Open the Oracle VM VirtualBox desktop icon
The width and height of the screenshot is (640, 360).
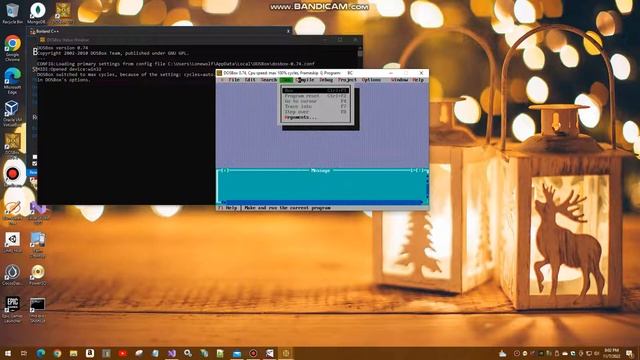pyautogui.click(x=12, y=113)
